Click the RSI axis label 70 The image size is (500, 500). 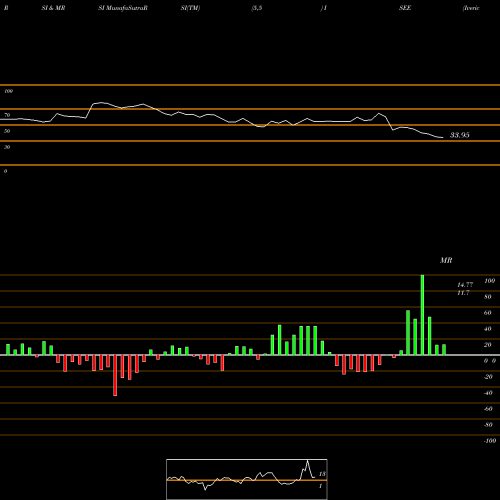(7, 115)
